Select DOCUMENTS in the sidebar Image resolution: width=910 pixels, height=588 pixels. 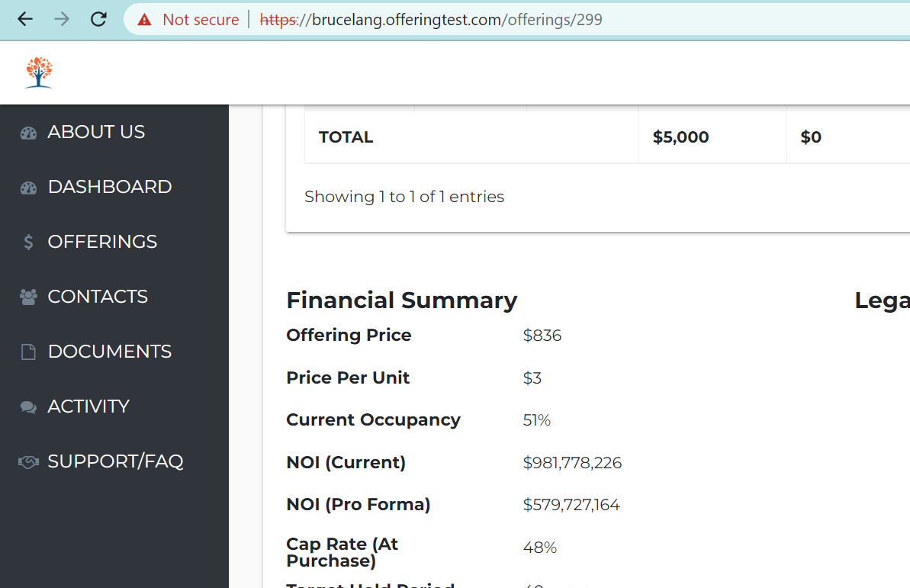tap(109, 352)
